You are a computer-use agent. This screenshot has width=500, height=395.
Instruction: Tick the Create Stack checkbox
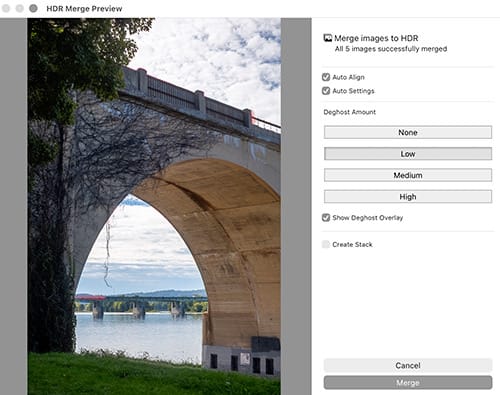click(326, 244)
